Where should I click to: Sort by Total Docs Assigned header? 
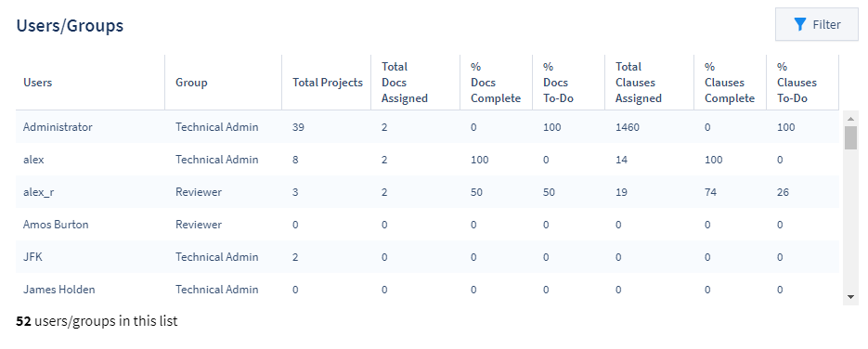coord(405,83)
